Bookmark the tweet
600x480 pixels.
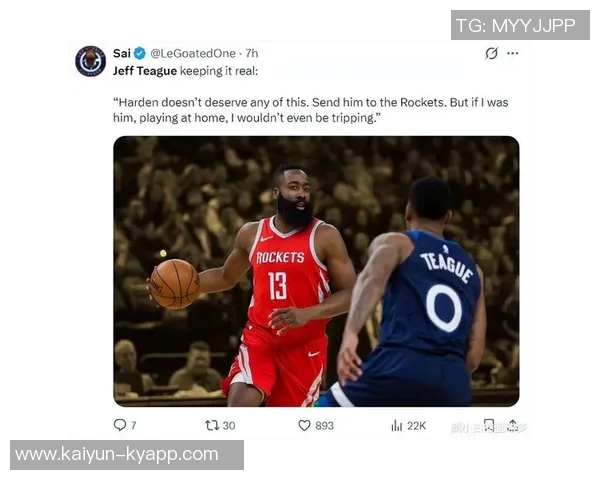click(x=489, y=425)
